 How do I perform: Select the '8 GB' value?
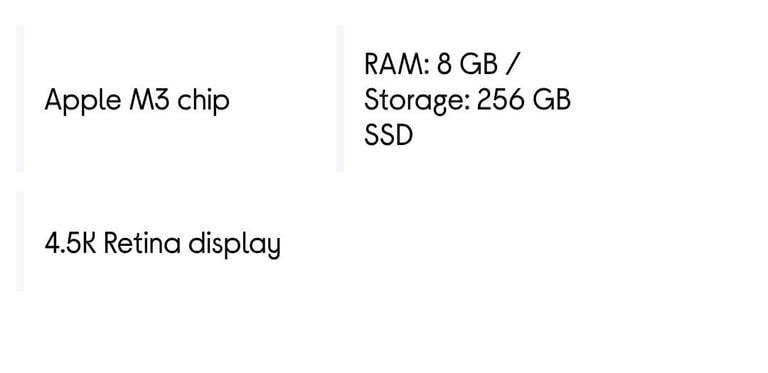point(467,64)
